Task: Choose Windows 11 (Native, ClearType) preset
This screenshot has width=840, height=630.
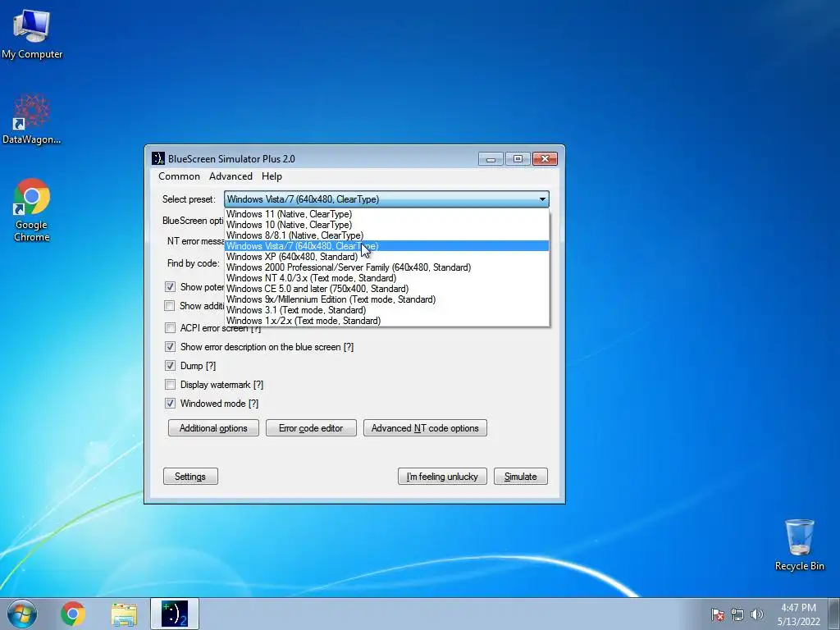Action: pyautogui.click(x=387, y=214)
